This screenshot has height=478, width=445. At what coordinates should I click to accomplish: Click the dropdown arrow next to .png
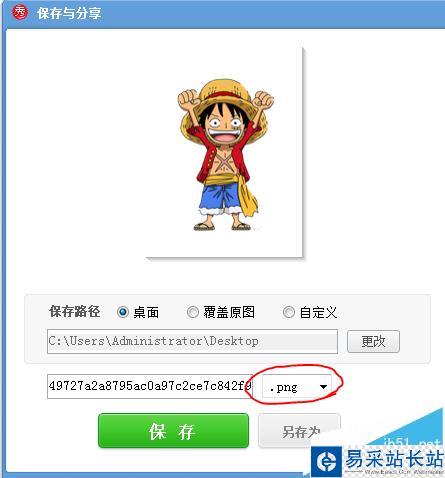pos(323,387)
